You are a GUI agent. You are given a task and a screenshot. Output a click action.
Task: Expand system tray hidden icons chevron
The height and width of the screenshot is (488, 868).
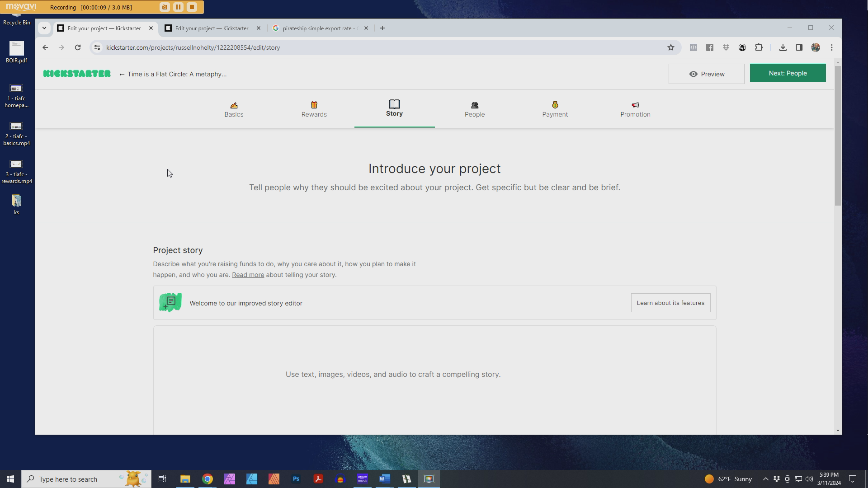(765, 479)
